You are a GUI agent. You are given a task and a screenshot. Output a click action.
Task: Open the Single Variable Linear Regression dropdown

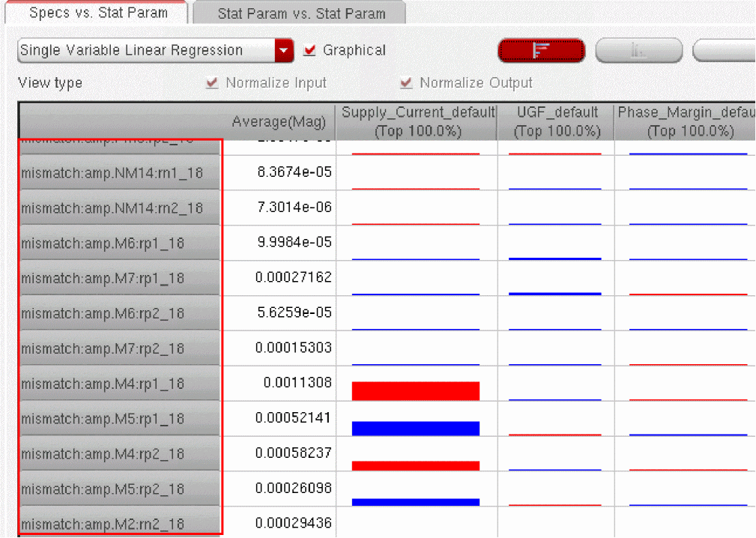click(x=284, y=51)
